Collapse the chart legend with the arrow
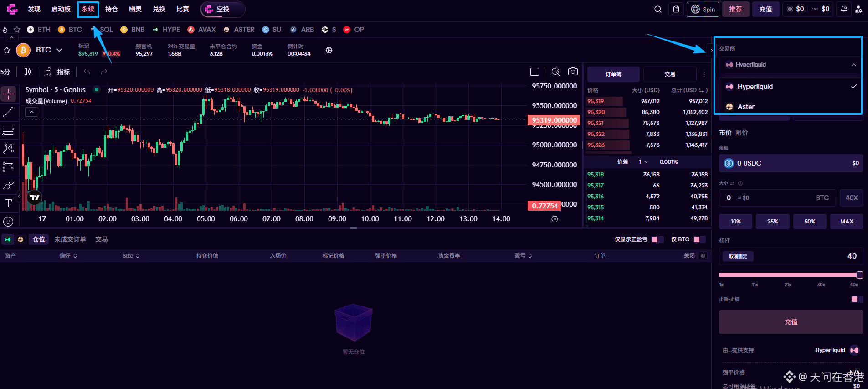Screen dimensions: 868x389 pos(31,112)
